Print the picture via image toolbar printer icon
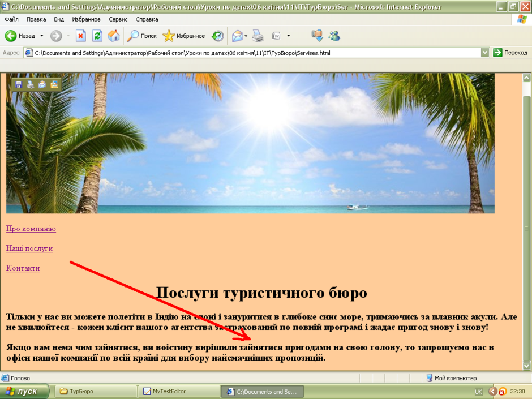The image size is (532, 399). 31,84
